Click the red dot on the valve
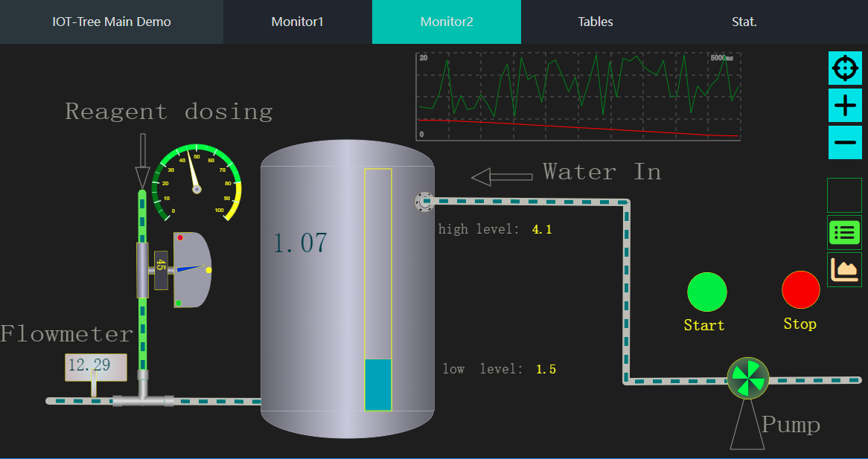868x459 pixels. (180, 238)
